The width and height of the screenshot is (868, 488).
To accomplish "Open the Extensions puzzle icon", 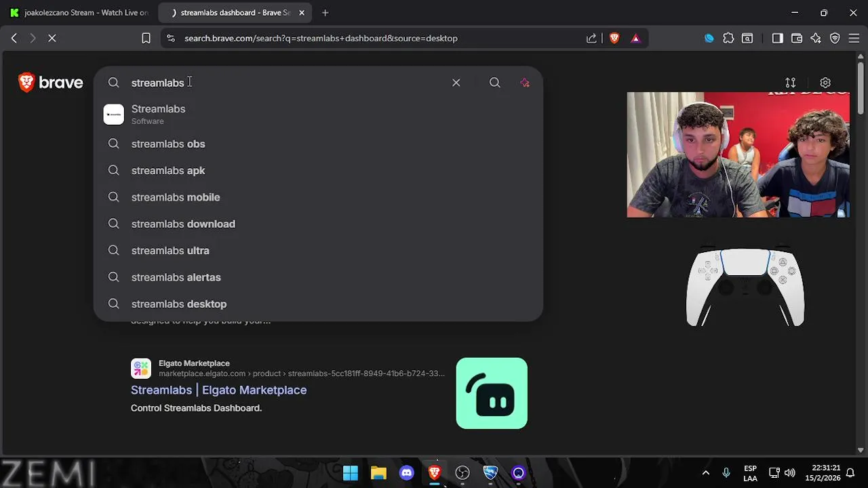I will tap(728, 39).
